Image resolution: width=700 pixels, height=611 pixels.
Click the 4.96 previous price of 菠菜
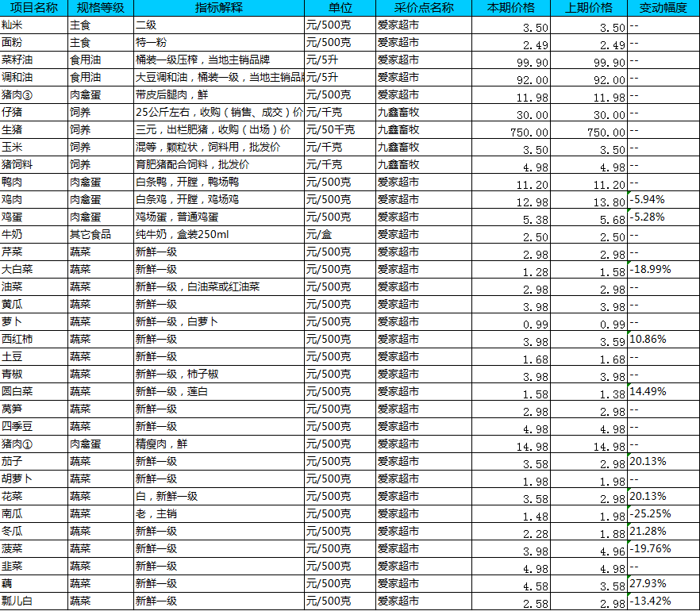coord(588,550)
